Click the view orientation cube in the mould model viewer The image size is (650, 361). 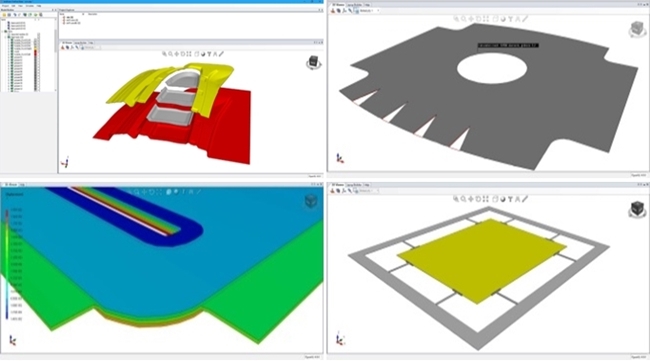coord(314,62)
